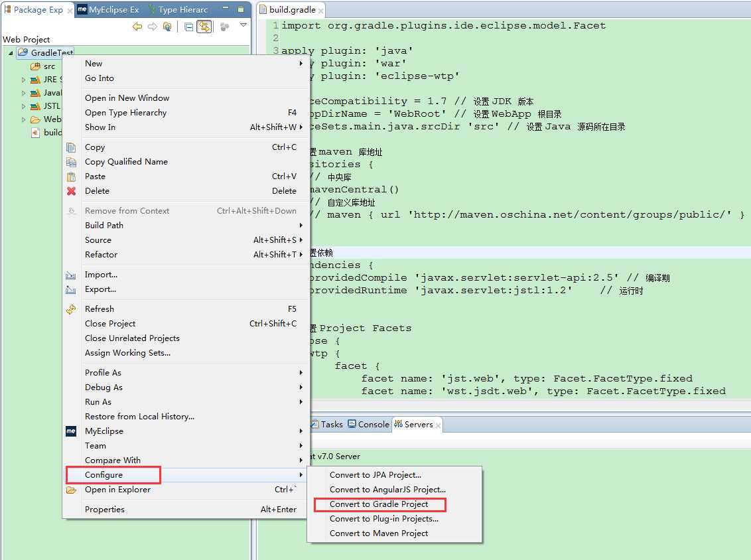Select Convert to AngularJS Project...
Image resolution: width=751 pixels, height=560 pixels.
point(394,490)
